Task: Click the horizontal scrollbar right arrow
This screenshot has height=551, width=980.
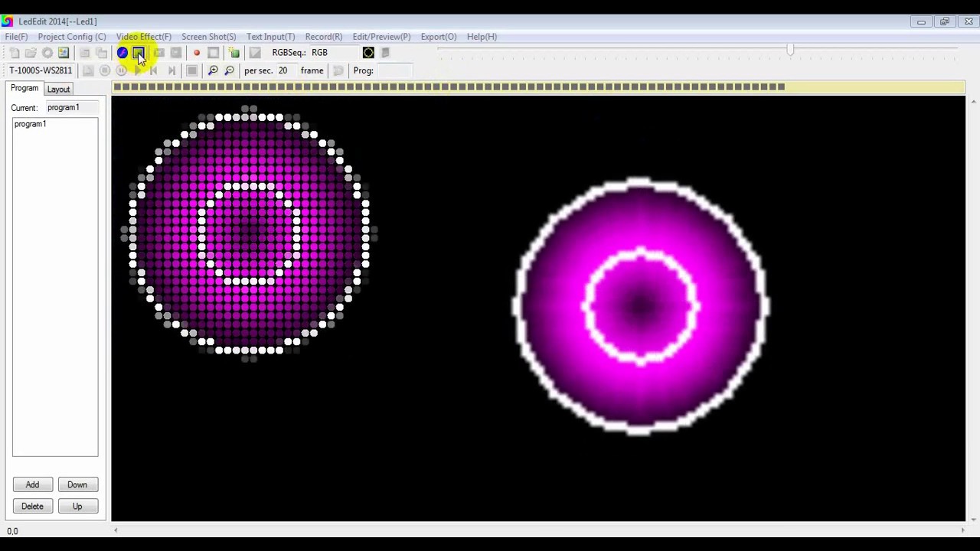Action: (962, 530)
